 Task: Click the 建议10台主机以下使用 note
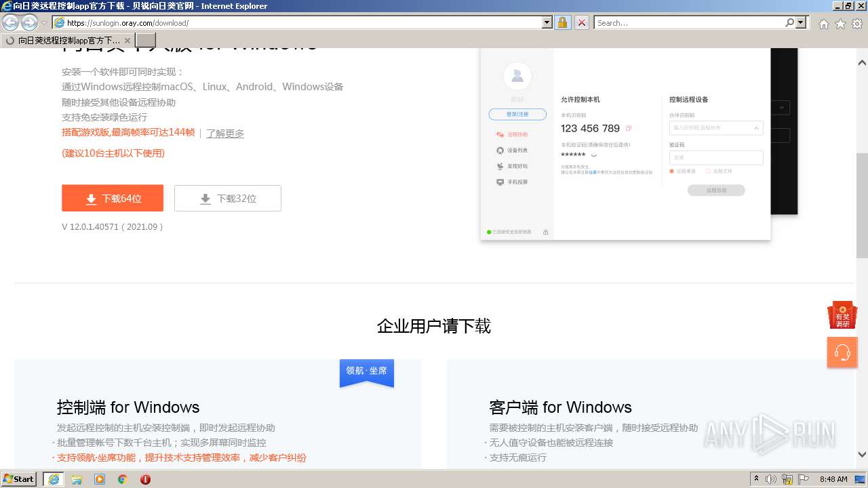(113, 153)
